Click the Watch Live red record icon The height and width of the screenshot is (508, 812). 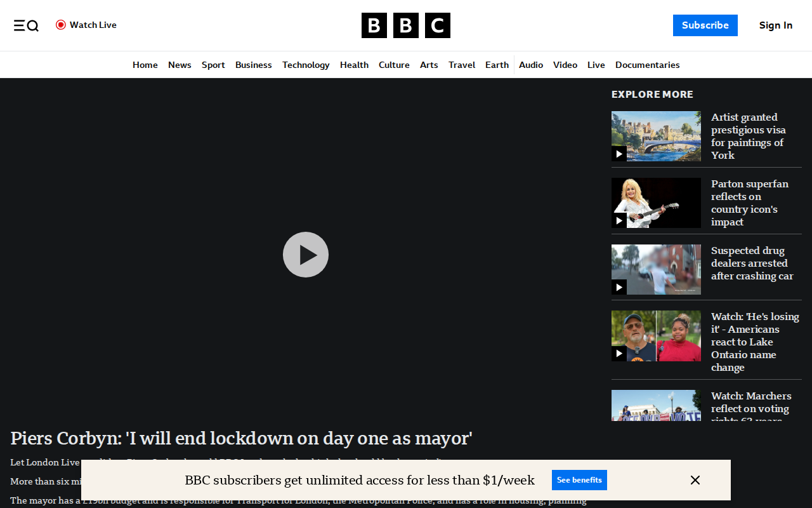click(x=61, y=25)
